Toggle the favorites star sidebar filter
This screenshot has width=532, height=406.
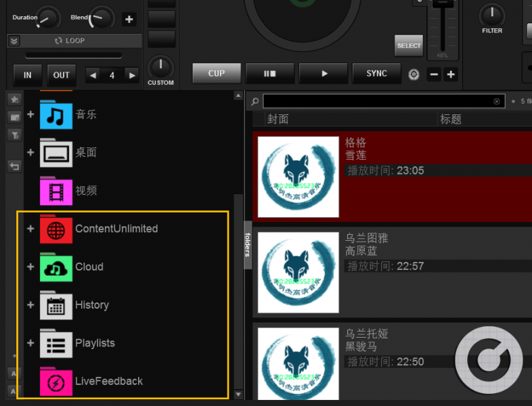pyautogui.click(x=14, y=99)
